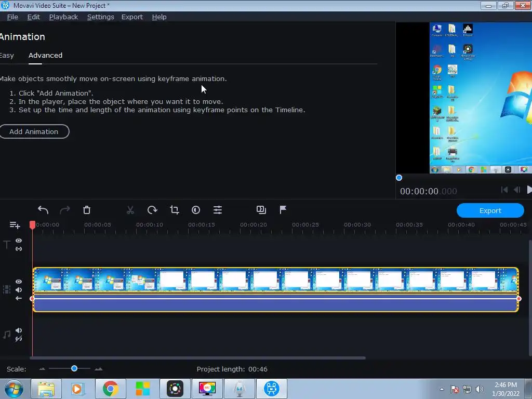Click the audio fade end keyframe point
532x399 pixels.
coord(519,299)
